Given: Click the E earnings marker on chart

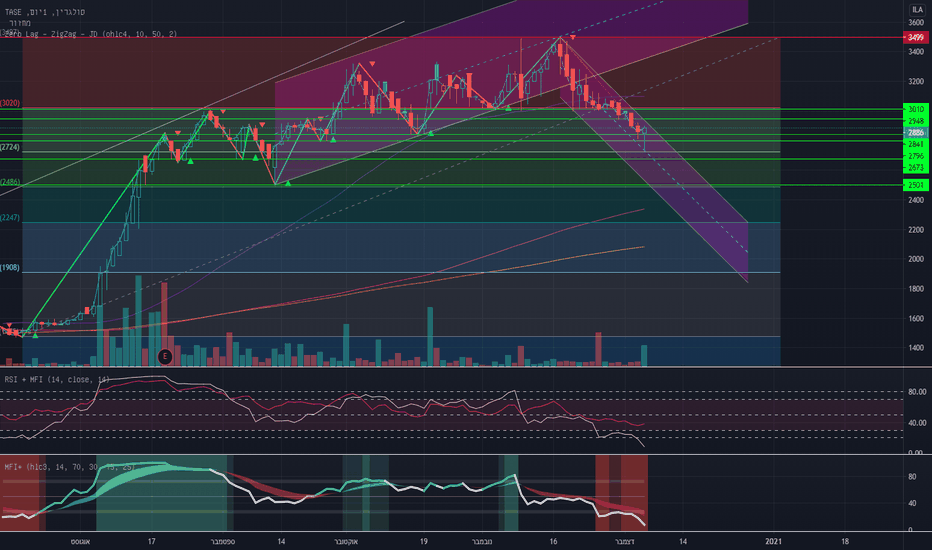Looking at the screenshot, I should pos(165,357).
